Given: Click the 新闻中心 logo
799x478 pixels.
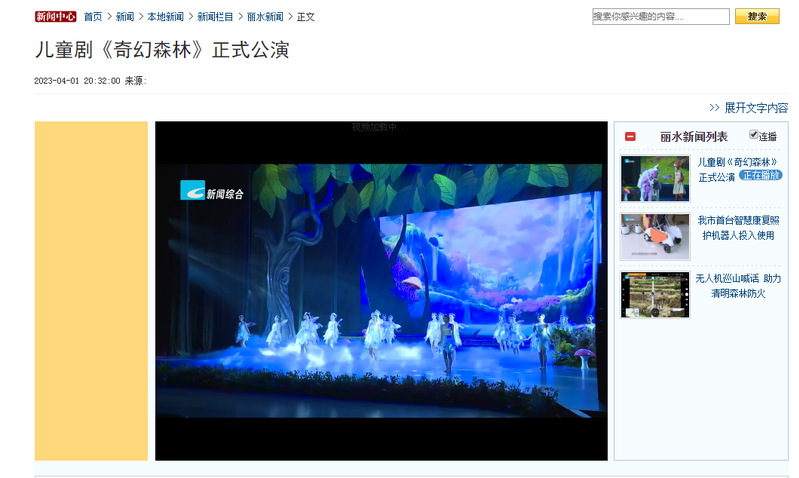Looking at the screenshot, I should 55,17.
